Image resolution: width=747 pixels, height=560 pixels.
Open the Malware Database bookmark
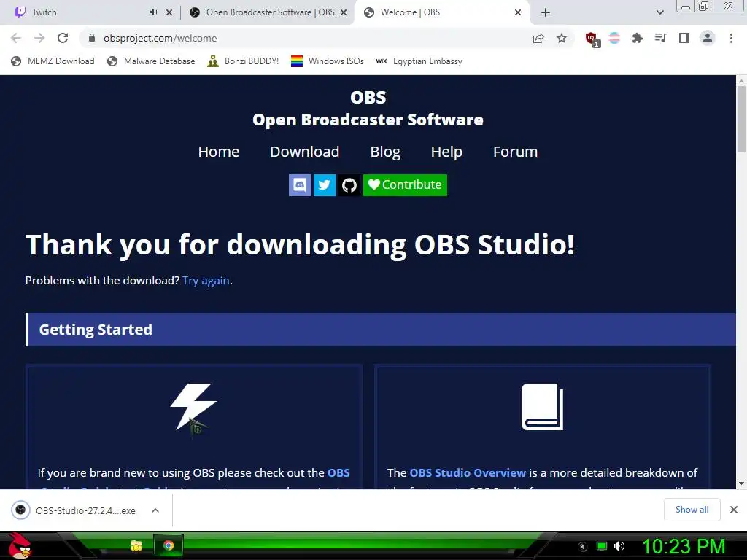[151, 61]
